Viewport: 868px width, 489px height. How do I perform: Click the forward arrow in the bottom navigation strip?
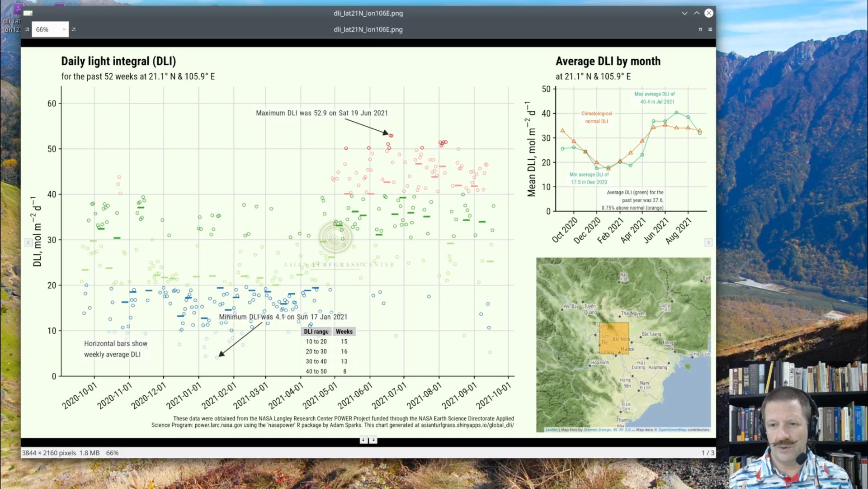373,440
